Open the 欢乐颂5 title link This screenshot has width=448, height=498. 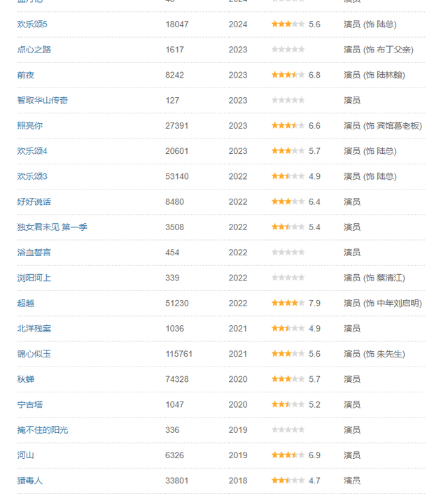click(32, 24)
